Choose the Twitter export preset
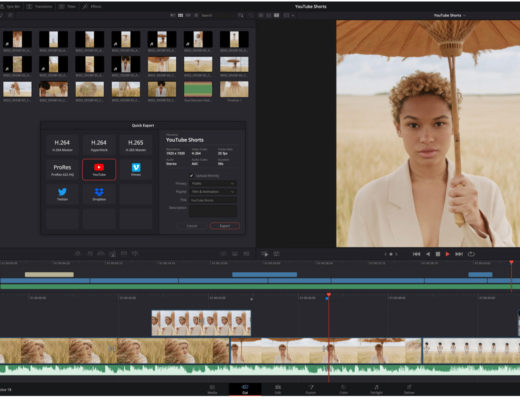Image resolution: width=520 pixels, height=400 pixels. tap(62, 194)
